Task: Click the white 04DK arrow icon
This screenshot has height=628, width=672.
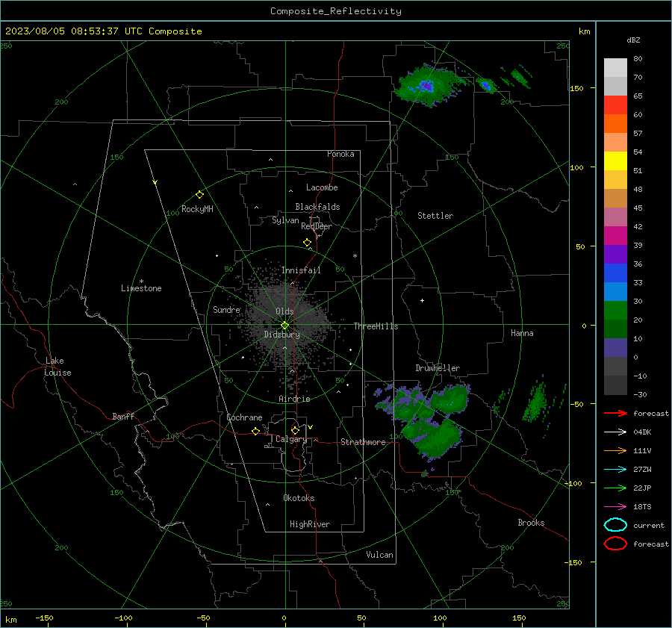Action: tap(615, 432)
